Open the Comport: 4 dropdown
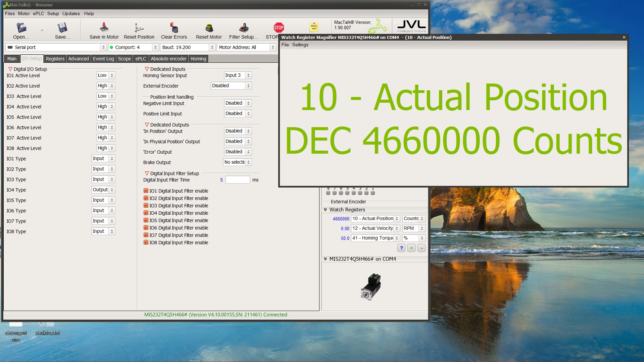The width and height of the screenshot is (644, 362). coord(133,47)
